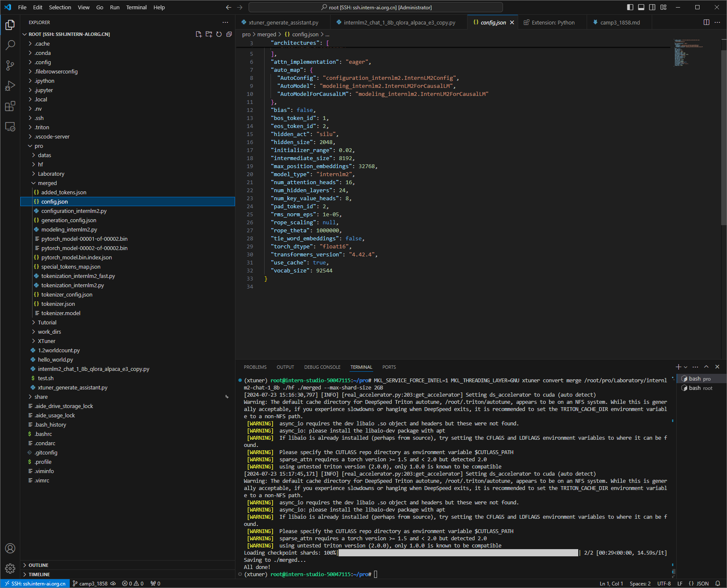Open the Manage gear icon
The image size is (727, 588).
point(10,568)
